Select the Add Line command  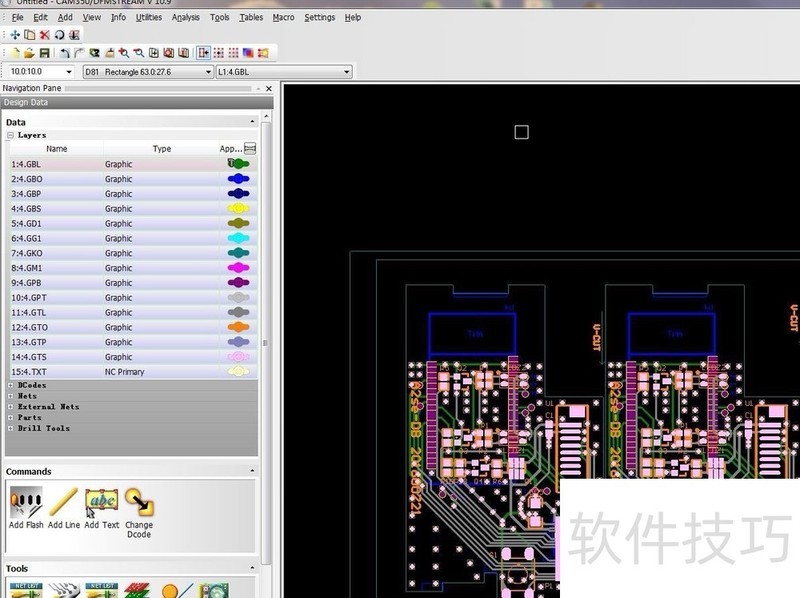pyautogui.click(x=63, y=503)
